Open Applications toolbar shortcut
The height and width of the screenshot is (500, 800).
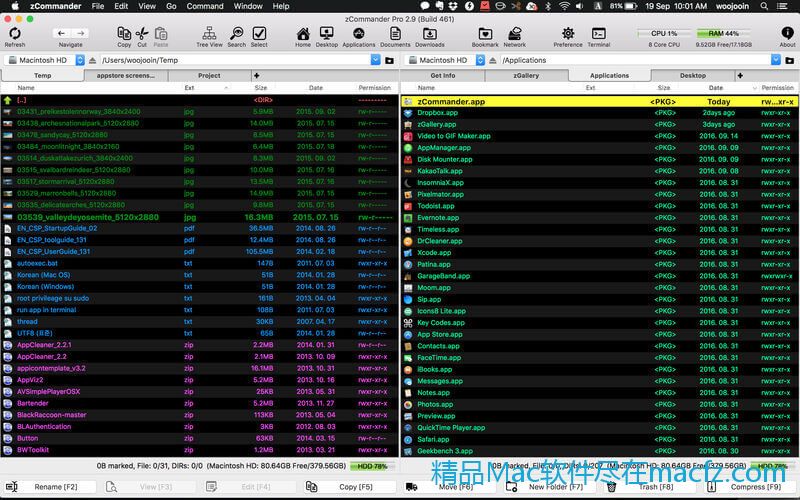coord(359,34)
